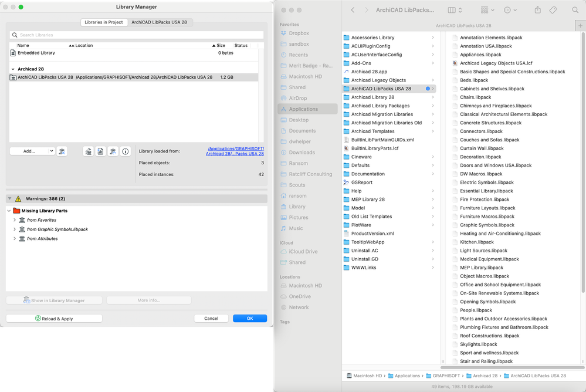Sort libraries by the Location column
The width and height of the screenshot is (586, 392).
click(x=84, y=45)
